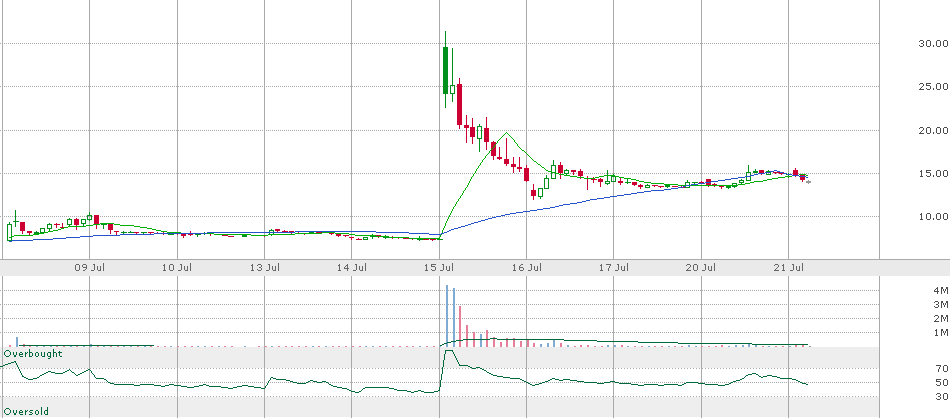The image size is (950, 418).
Task: Click the tall green candle at 15 Jul open
Action: tap(445, 70)
